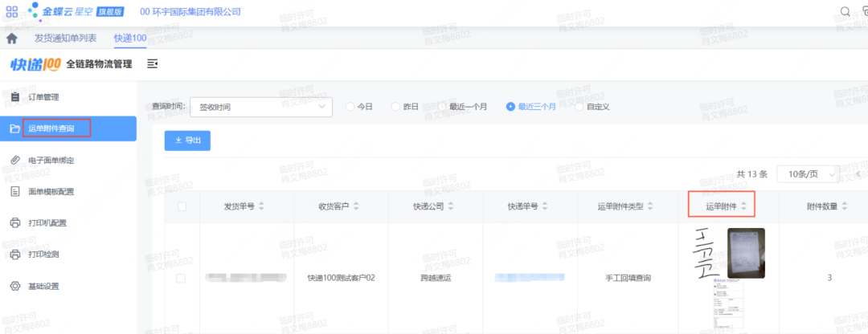Screen dimensions: 868x334
Task: Sort by 附件数量 column arrows
Action: [x=844, y=207]
